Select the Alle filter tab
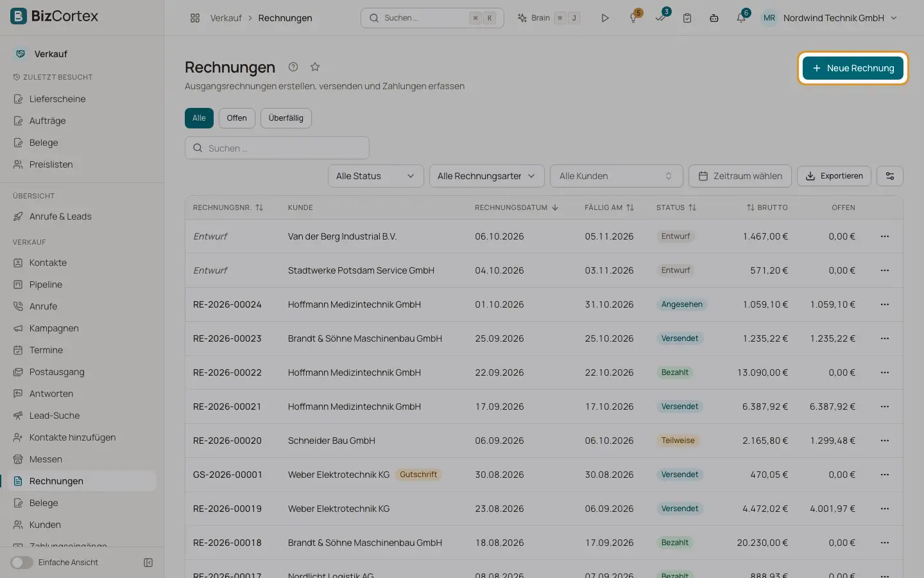This screenshot has width=924, height=578. (x=199, y=118)
